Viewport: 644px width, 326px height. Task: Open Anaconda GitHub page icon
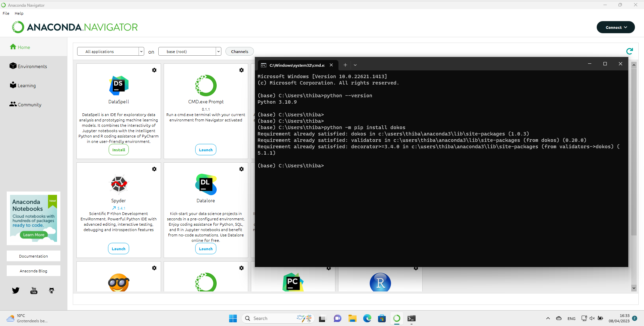[x=52, y=290]
